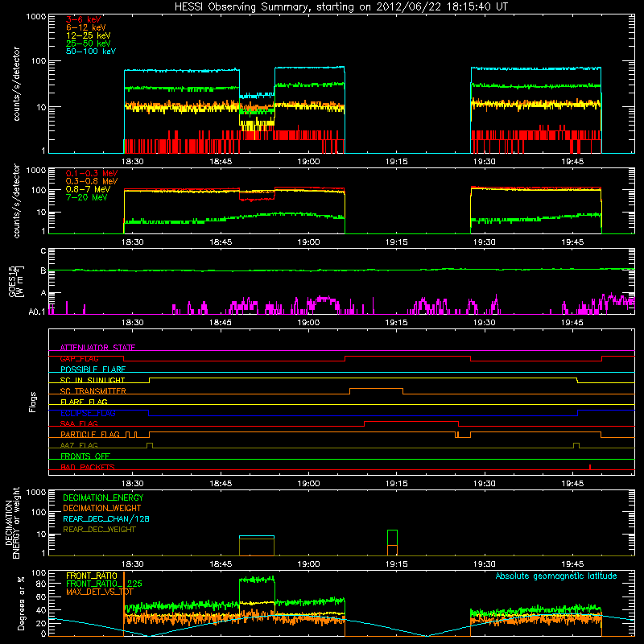Click the REAR_DEC_CHAN/128 legend label
The height and width of the screenshot is (644, 644).
[x=106, y=518]
